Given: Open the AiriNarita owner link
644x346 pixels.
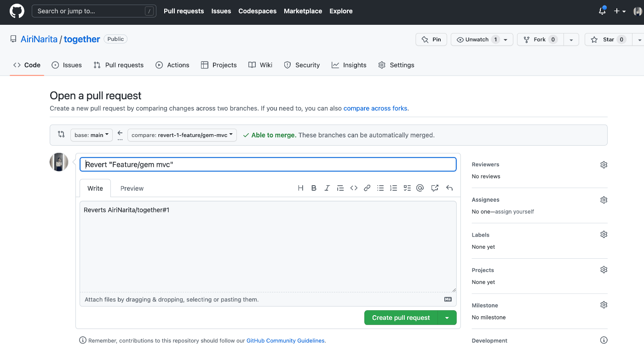Looking at the screenshot, I should pyautogui.click(x=39, y=39).
